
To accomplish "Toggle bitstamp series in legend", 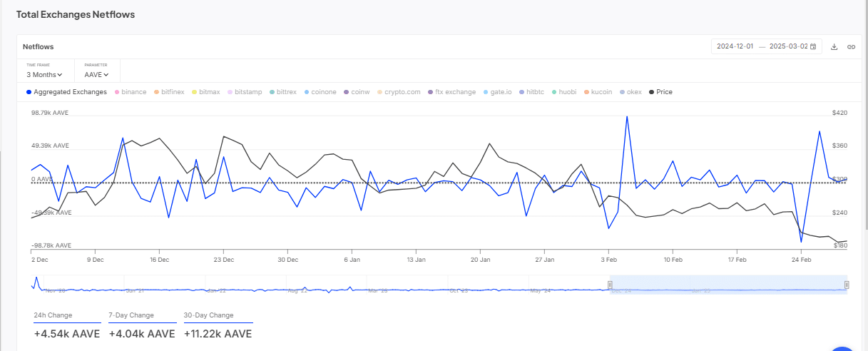I will pyautogui.click(x=245, y=92).
